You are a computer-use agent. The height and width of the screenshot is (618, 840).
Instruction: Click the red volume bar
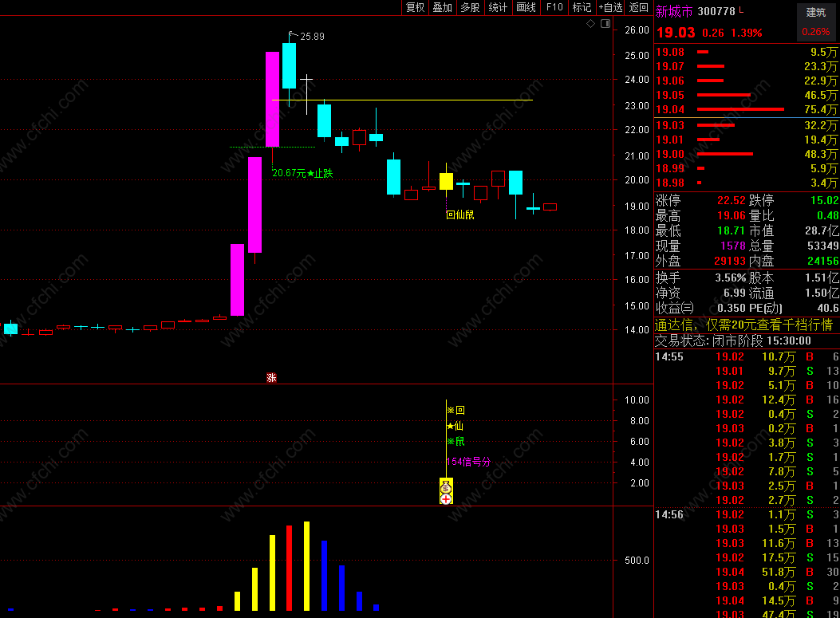[290, 569]
